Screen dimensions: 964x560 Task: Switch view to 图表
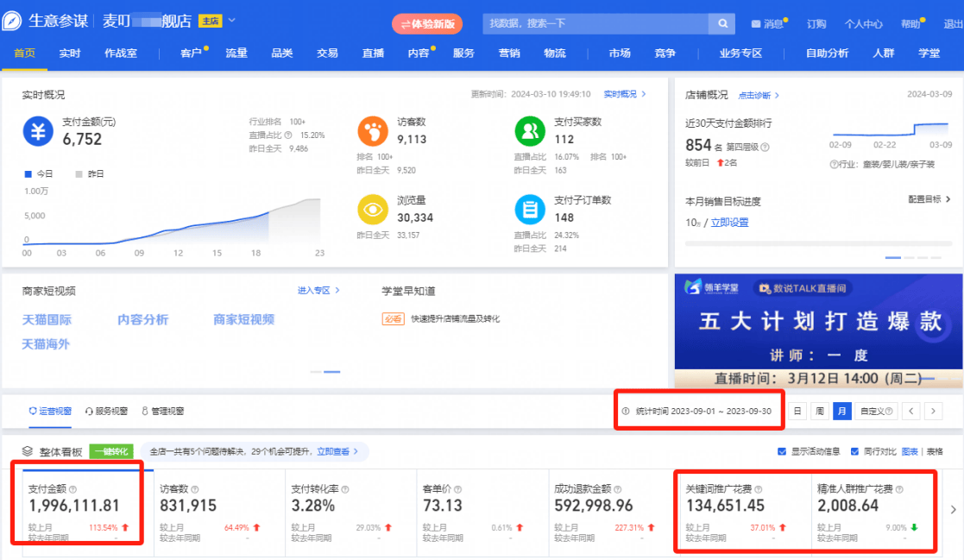coord(910,452)
